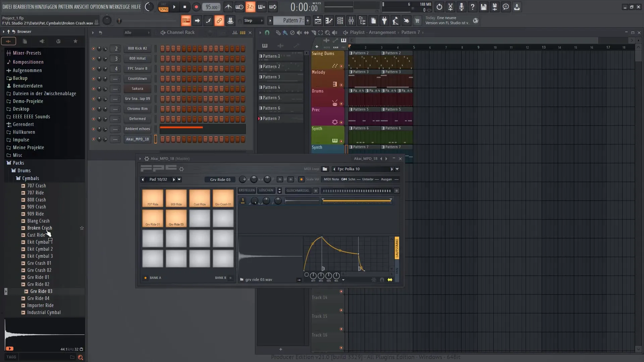The height and width of the screenshot is (362, 644).
Task: Choose the playlist paint brush tool
Action: [285, 33]
